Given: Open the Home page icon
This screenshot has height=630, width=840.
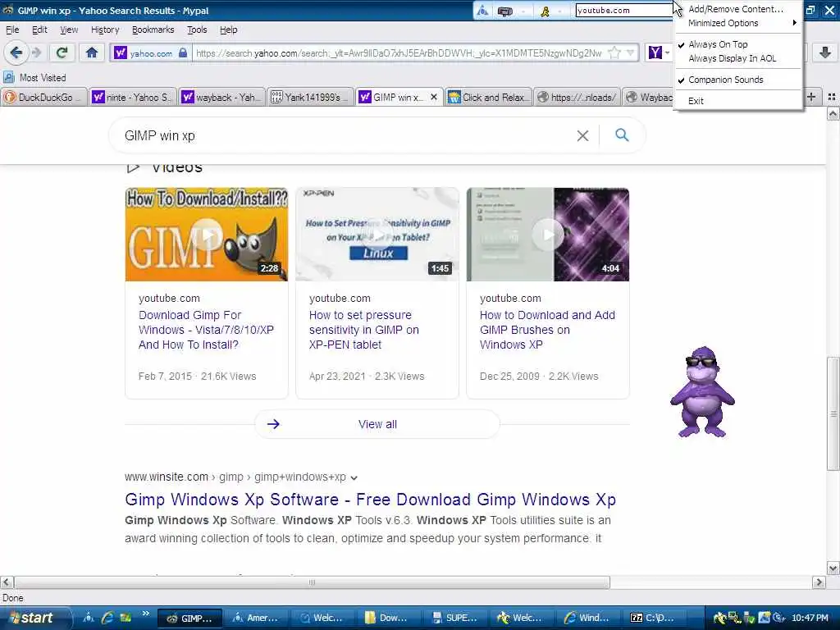Looking at the screenshot, I should click(x=92, y=52).
